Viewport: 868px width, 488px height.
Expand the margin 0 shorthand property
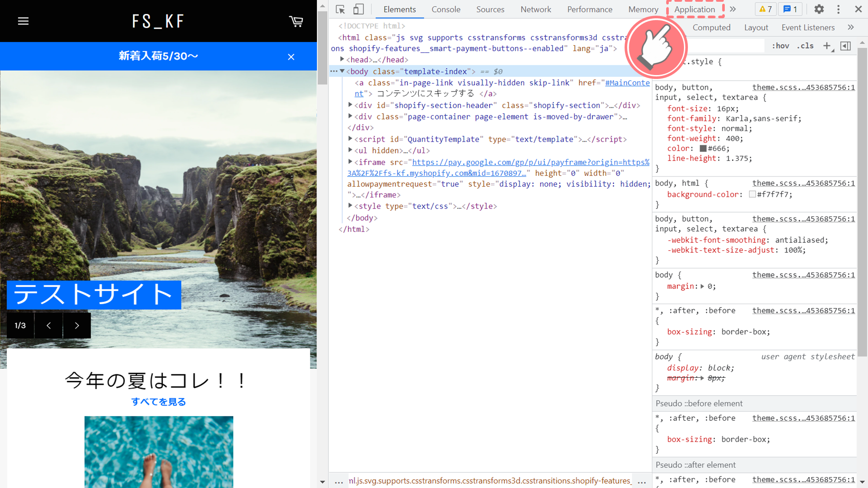click(x=702, y=286)
